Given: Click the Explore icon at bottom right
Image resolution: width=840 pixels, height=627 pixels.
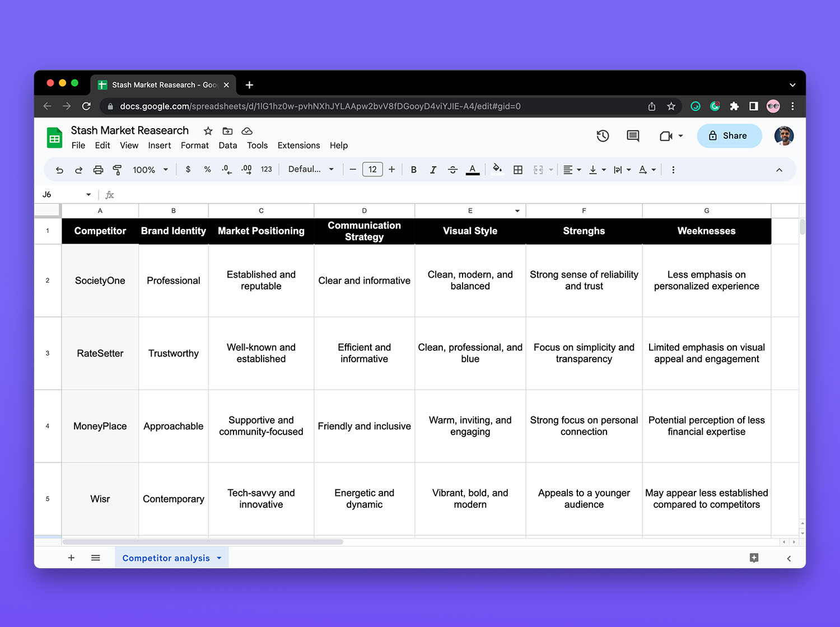Looking at the screenshot, I should pyautogui.click(x=754, y=558).
